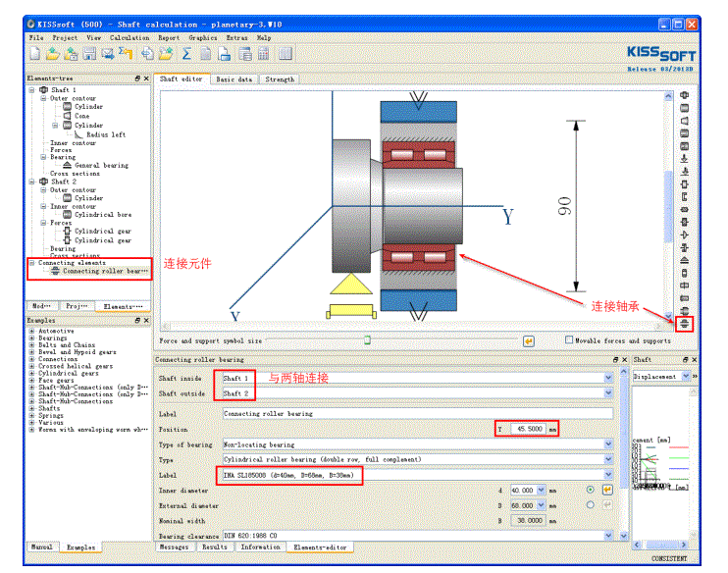Open the Extras menu
Viewport: 728px width, 573px height.
point(236,37)
